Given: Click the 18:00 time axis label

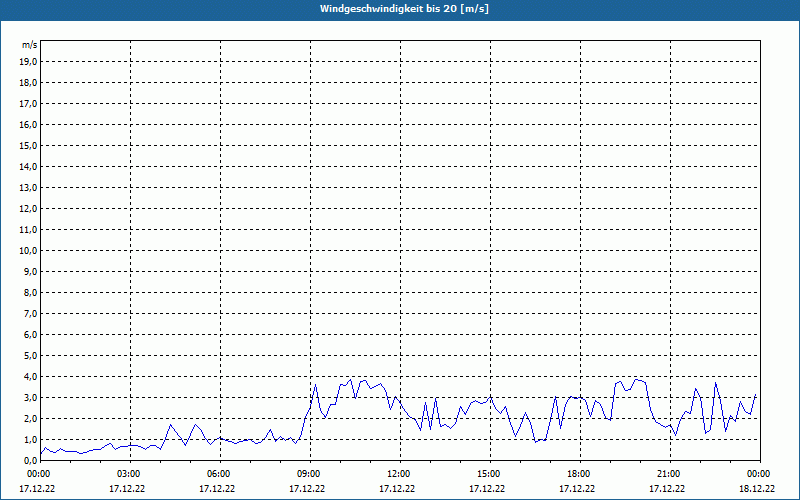Looking at the screenshot, I should tap(581, 474).
